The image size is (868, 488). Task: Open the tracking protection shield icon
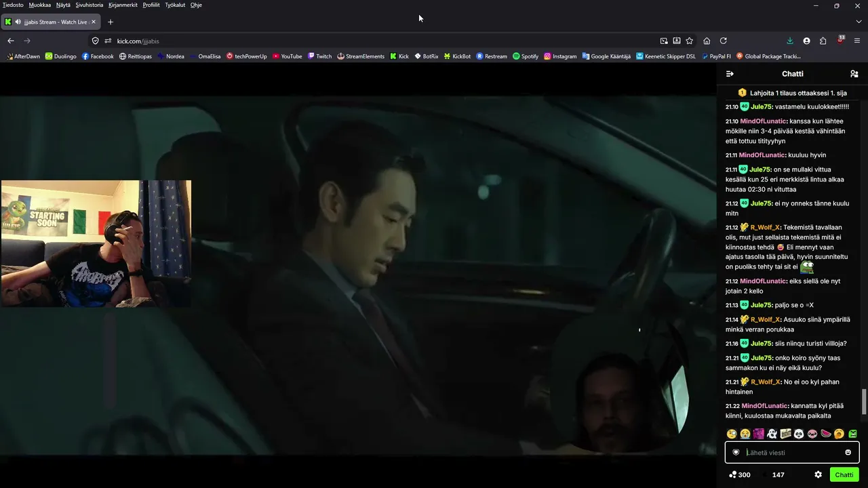96,41
